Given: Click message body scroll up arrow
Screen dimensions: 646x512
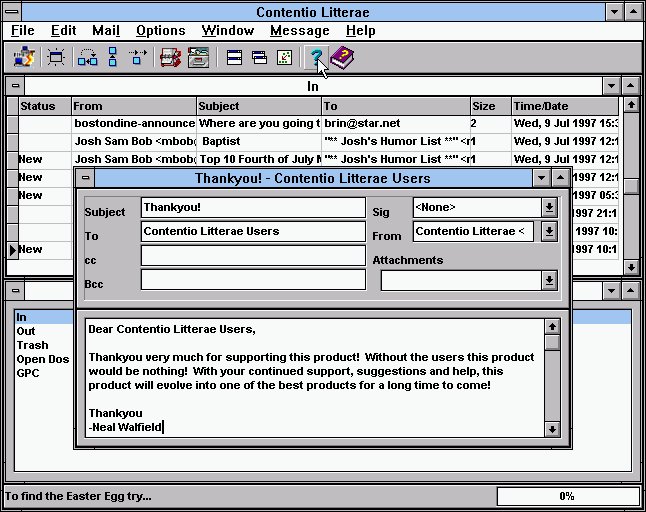Looking at the screenshot, I should 552,327.
